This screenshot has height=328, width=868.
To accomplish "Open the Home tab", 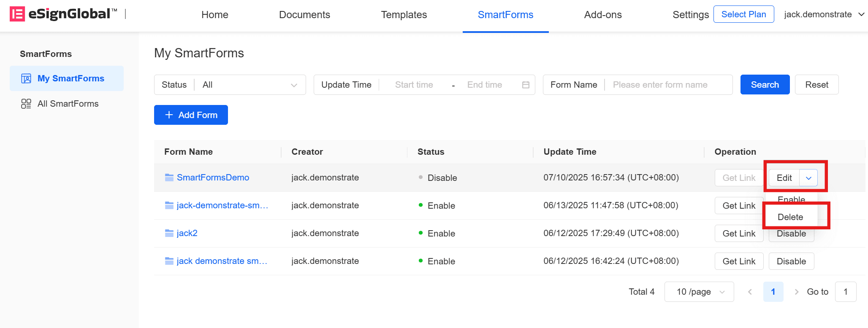I will [x=215, y=15].
